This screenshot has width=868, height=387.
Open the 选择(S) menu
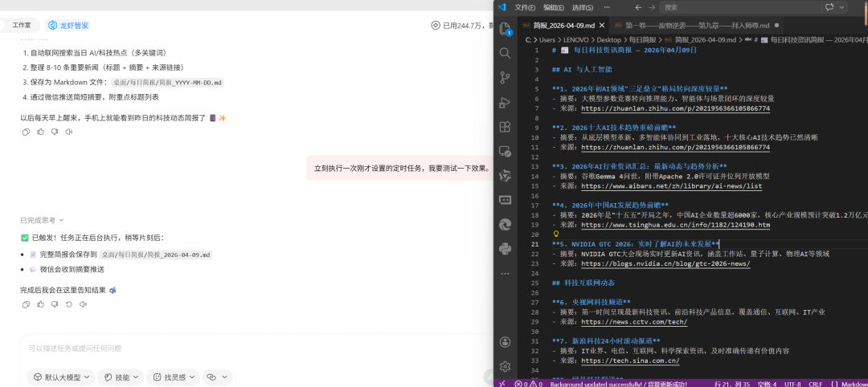(x=583, y=8)
